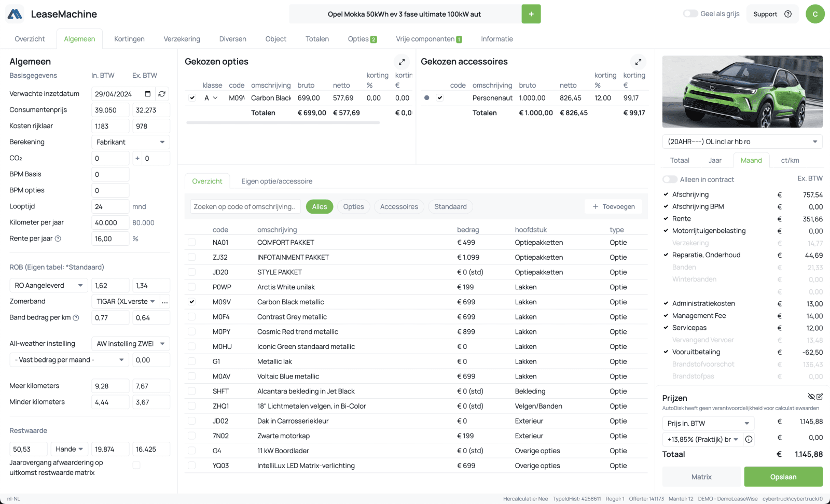
Task: Click the ellipsis button next to Zomerband
Action: 165,302
